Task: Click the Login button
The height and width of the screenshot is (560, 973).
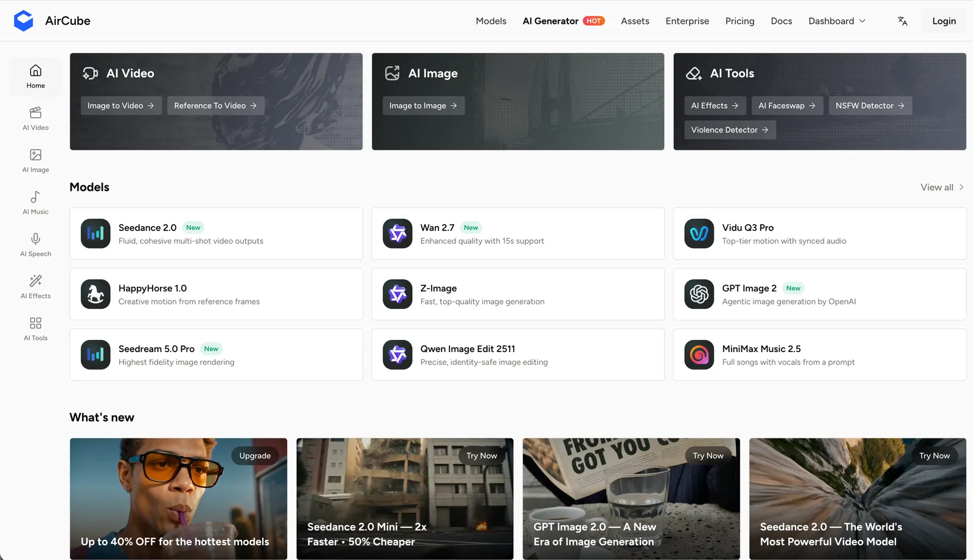Action: 944,21
